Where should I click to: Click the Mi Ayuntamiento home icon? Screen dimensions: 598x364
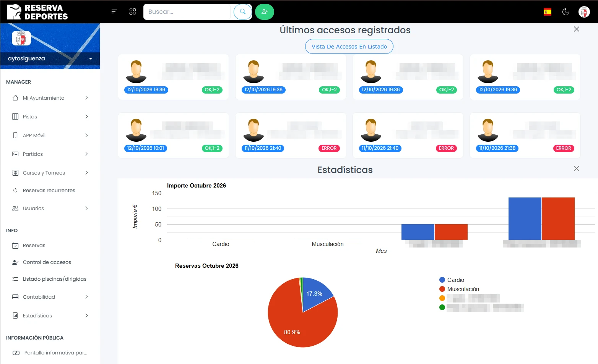tap(15, 98)
